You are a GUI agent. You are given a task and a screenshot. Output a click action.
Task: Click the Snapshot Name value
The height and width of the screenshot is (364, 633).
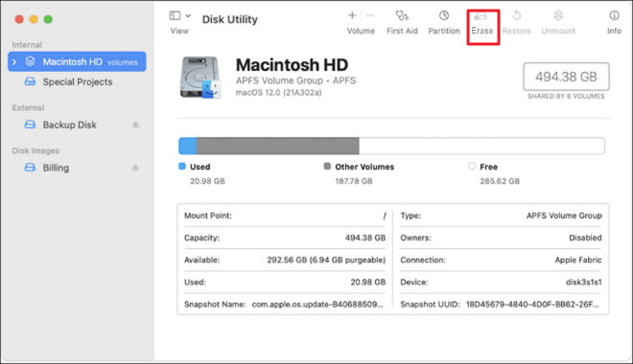(317, 305)
